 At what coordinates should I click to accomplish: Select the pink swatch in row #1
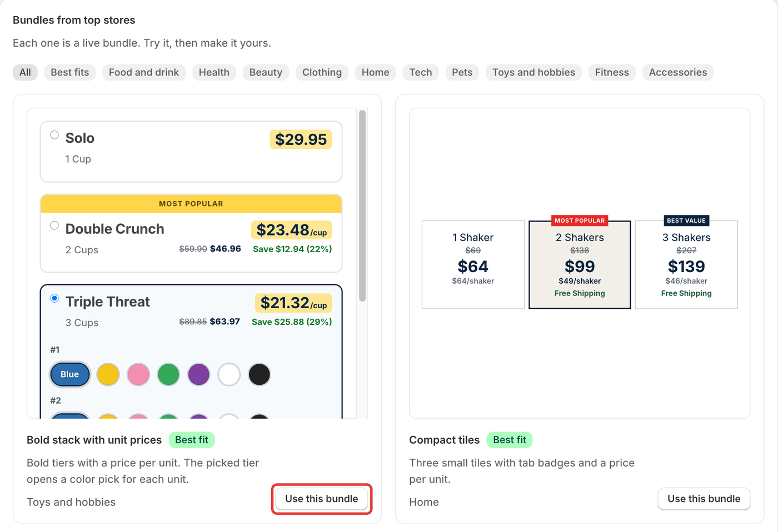coord(138,374)
